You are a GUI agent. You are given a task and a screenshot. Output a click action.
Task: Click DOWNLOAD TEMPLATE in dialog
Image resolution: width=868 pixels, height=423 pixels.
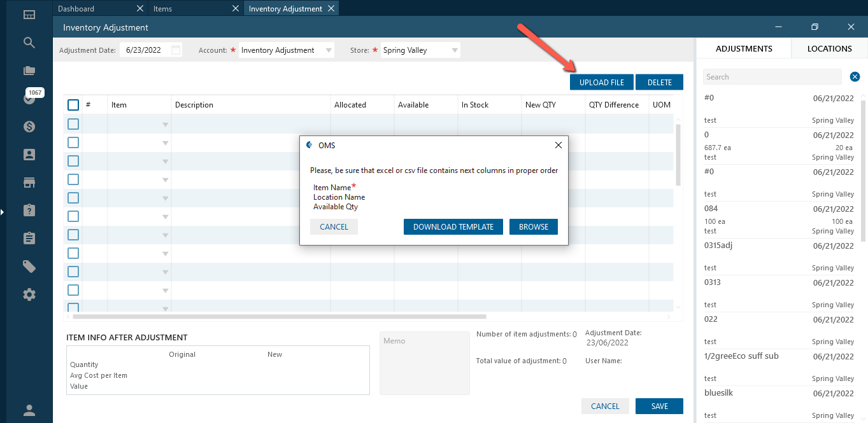453,226
